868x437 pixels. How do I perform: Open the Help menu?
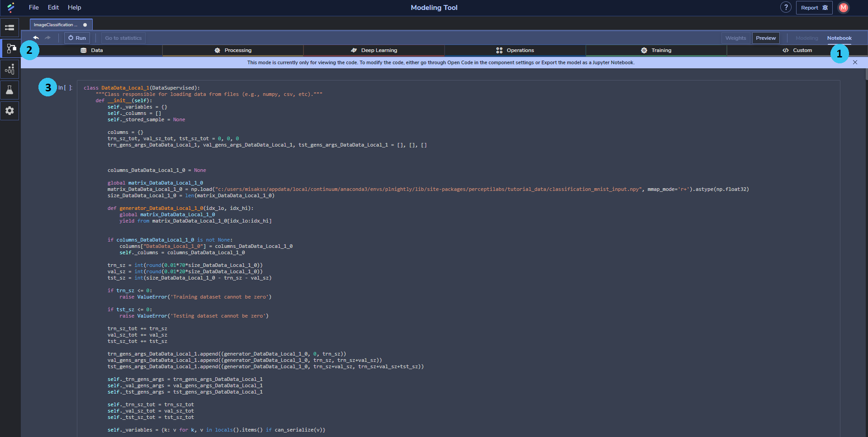pos(75,7)
